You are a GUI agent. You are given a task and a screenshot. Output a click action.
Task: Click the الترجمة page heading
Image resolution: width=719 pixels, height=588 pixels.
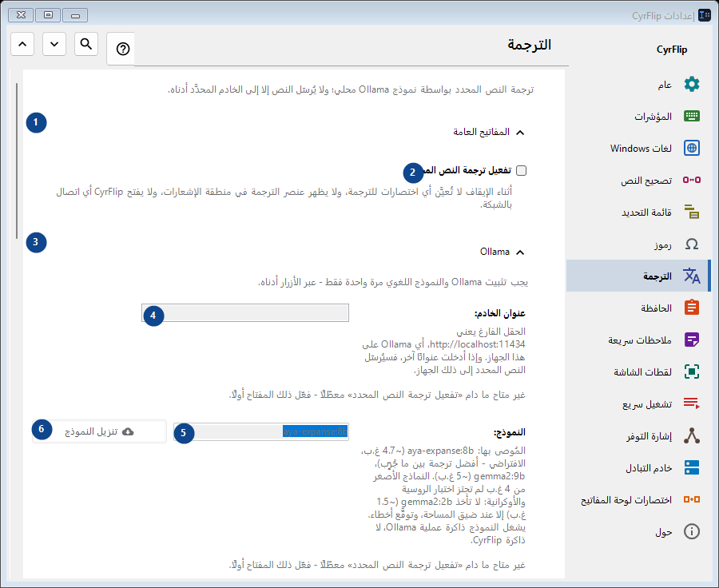[x=529, y=45]
